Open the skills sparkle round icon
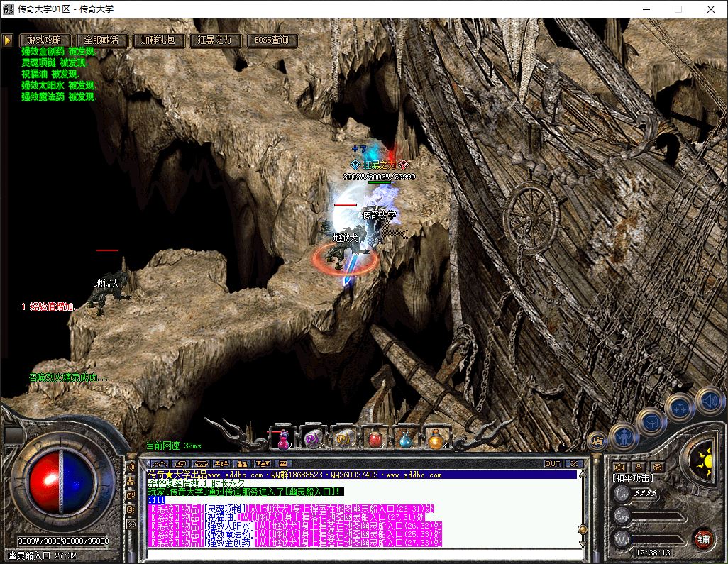This screenshot has height=564, width=728. (x=679, y=408)
